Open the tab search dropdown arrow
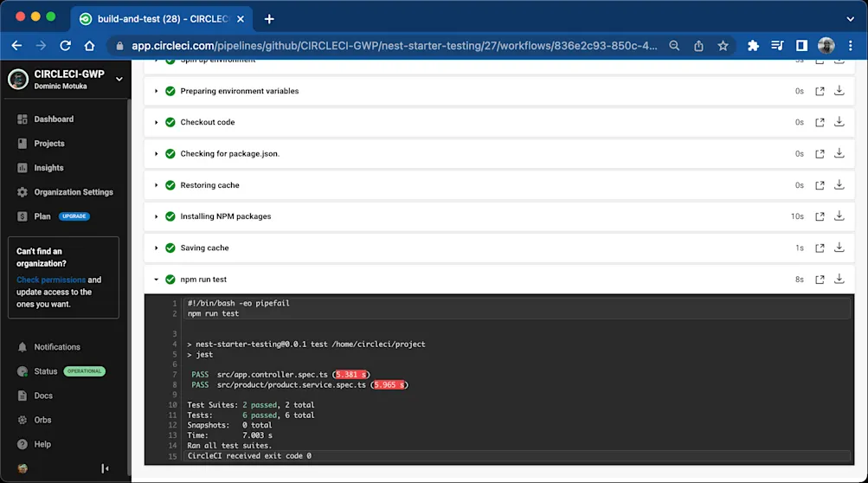868x483 pixels. [851, 19]
